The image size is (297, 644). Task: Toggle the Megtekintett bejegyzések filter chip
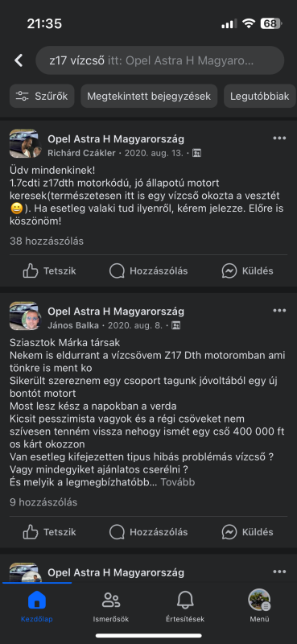click(x=149, y=96)
